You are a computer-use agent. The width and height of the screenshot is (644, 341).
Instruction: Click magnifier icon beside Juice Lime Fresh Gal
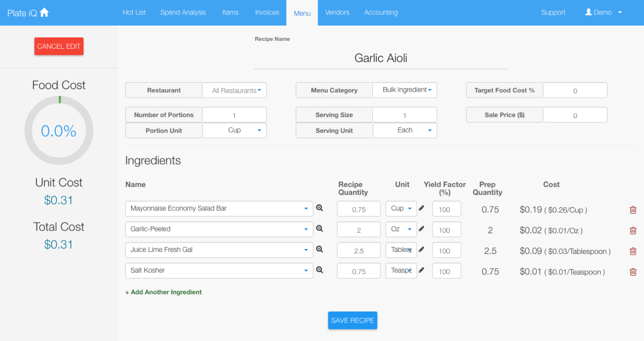[x=319, y=249]
